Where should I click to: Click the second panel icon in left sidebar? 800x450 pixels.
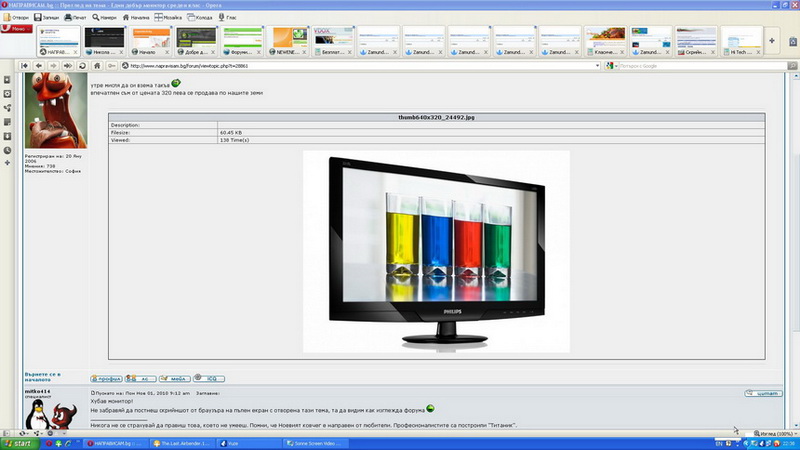[x=7, y=94]
